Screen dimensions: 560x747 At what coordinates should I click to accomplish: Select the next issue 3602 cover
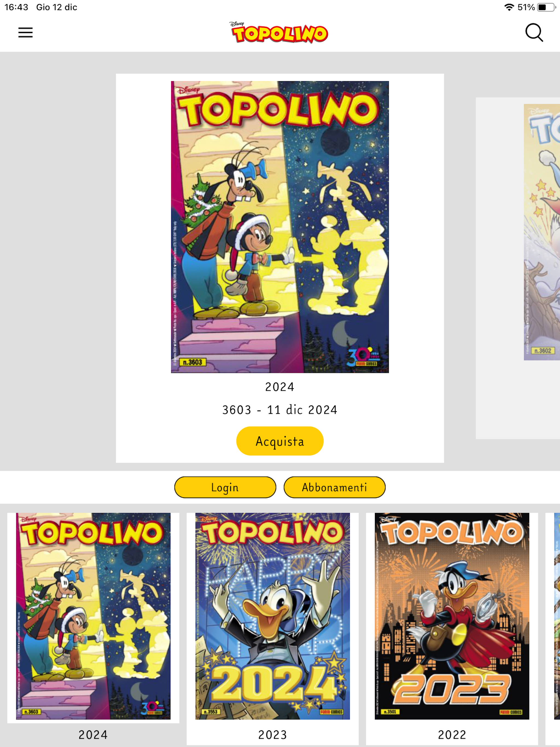[542, 232]
